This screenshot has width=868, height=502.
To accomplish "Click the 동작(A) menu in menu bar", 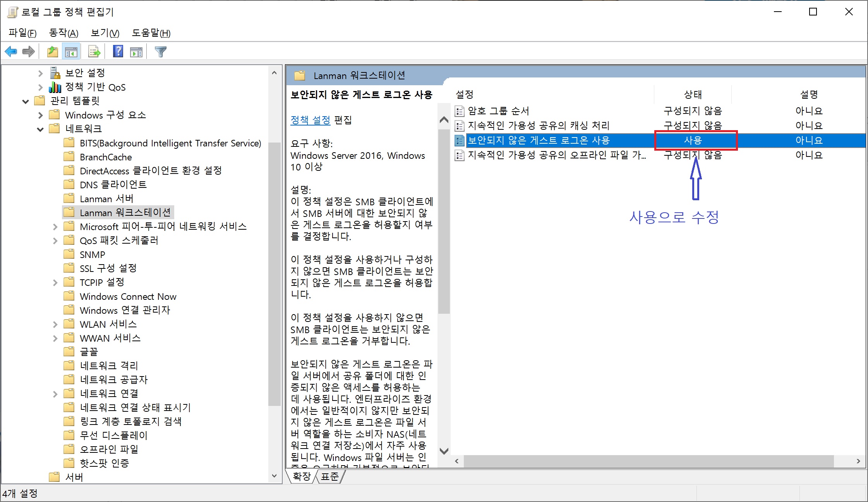I will click(x=62, y=33).
